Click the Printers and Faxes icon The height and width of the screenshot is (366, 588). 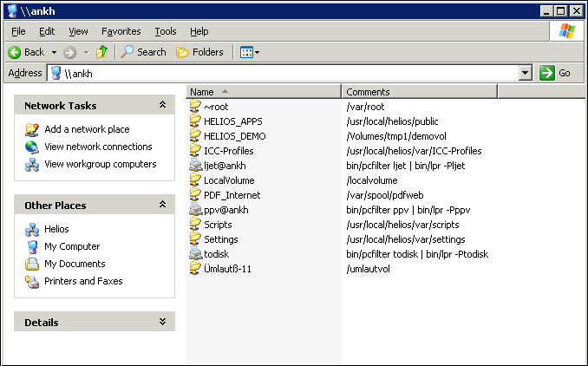point(32,281)
